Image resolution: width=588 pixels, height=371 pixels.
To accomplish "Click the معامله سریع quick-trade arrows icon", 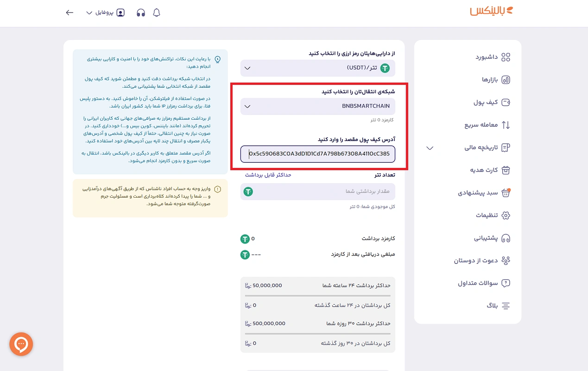I will click(x=506, y=125).
